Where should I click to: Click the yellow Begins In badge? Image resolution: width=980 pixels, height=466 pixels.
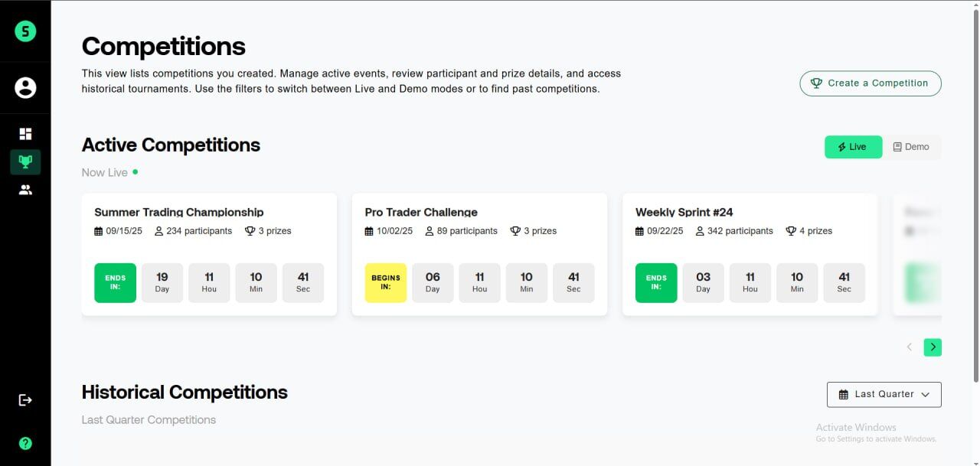click(x=385, y=283)
